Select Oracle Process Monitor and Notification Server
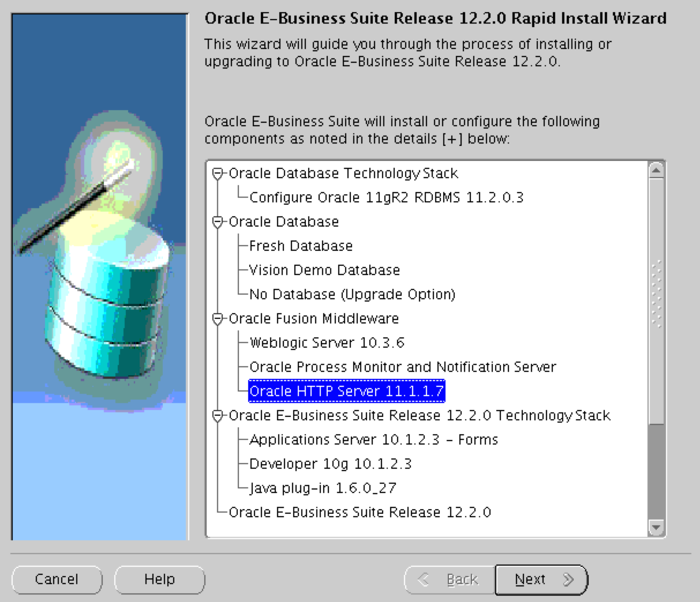This screenshot has width=700, height=602. 403,367
